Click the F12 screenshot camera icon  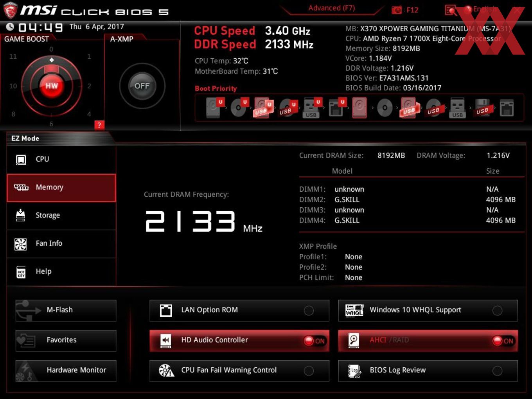(x=396, y=10)
